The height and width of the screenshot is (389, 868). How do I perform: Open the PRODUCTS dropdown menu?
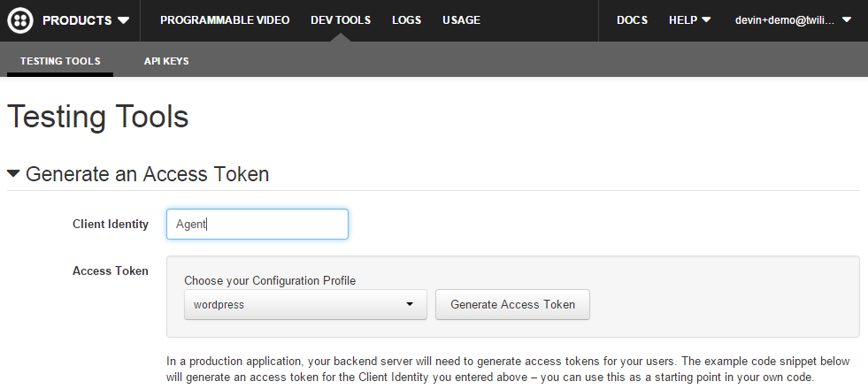pos(86,20)
